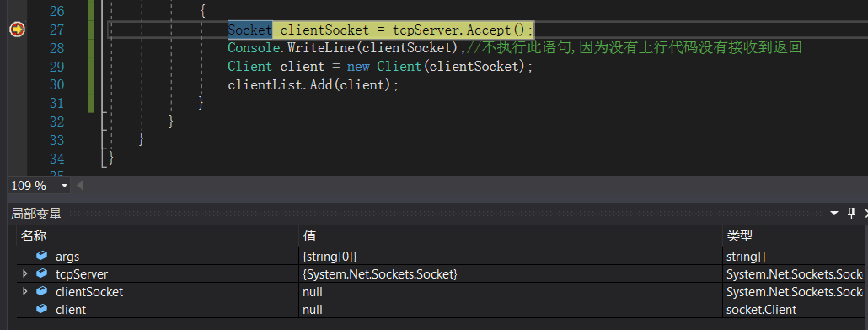
Task: Click the 局部变量 panel title
Action: [36, 214]
